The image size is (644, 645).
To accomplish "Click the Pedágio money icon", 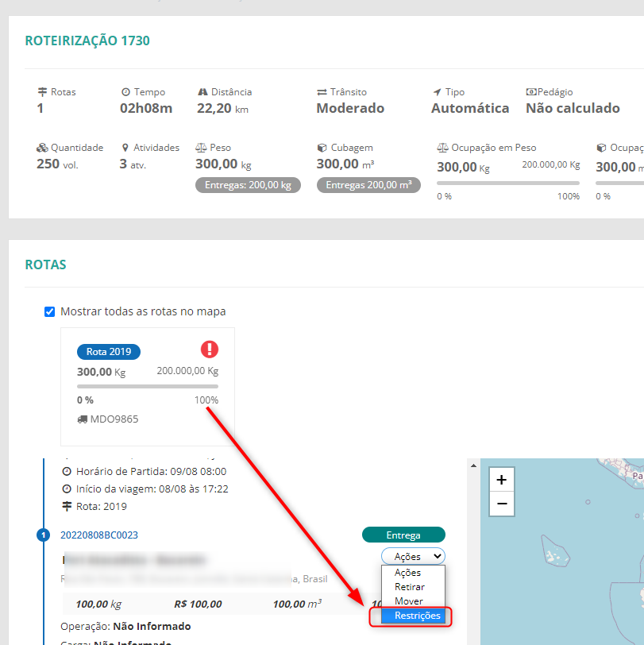I will pos(531,91).
